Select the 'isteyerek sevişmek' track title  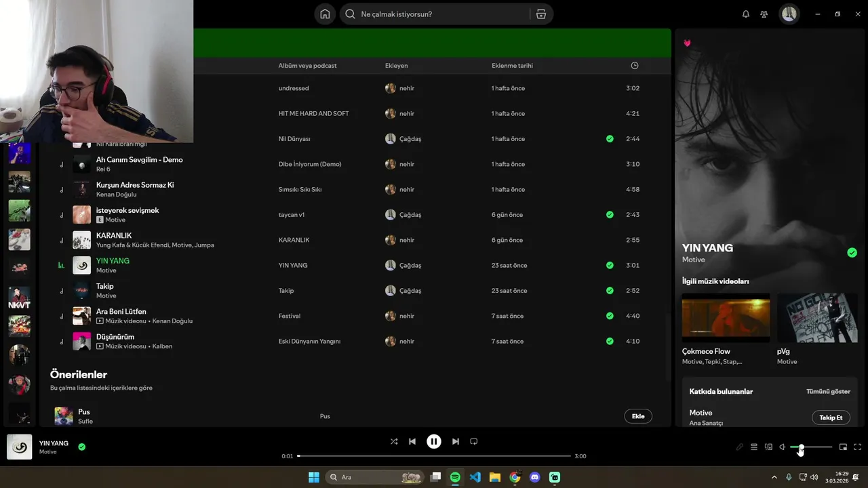click(127, 210)
